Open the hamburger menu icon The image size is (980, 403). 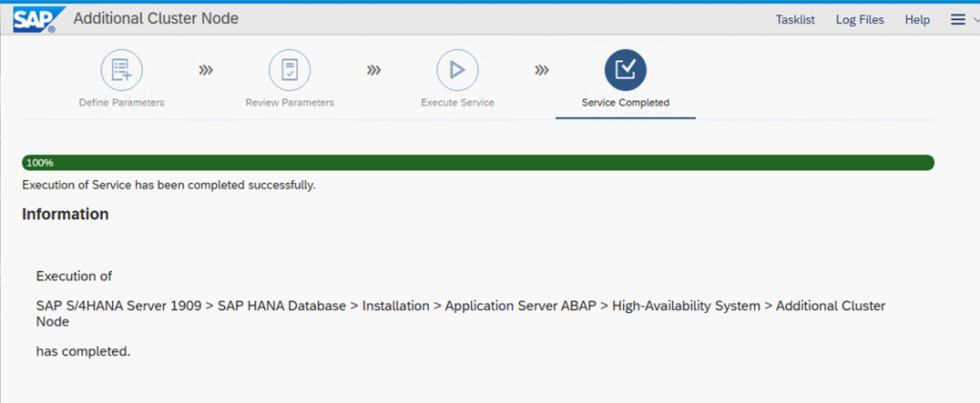(x=957, y=20)
